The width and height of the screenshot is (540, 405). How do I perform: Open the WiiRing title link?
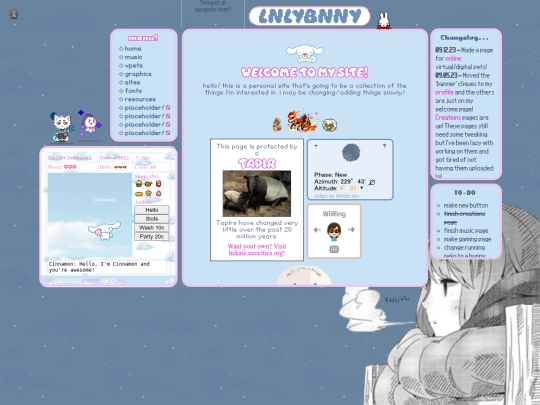tap(334, 214)
